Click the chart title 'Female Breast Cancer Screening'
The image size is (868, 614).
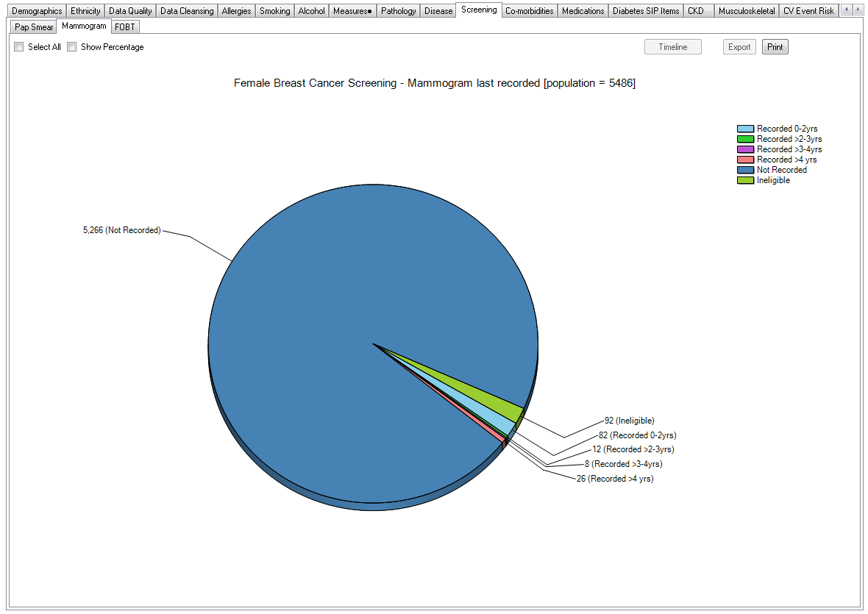[x=315, y=83]
